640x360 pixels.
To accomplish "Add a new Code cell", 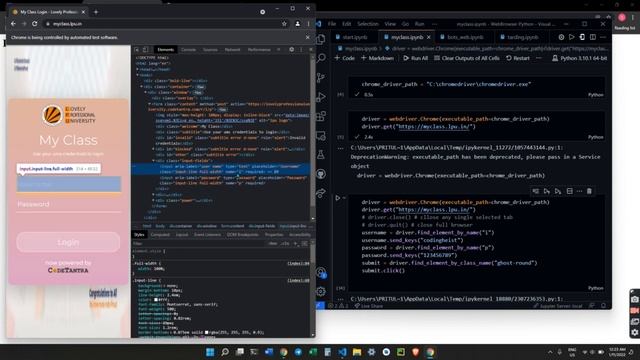I will pos(344,58).
